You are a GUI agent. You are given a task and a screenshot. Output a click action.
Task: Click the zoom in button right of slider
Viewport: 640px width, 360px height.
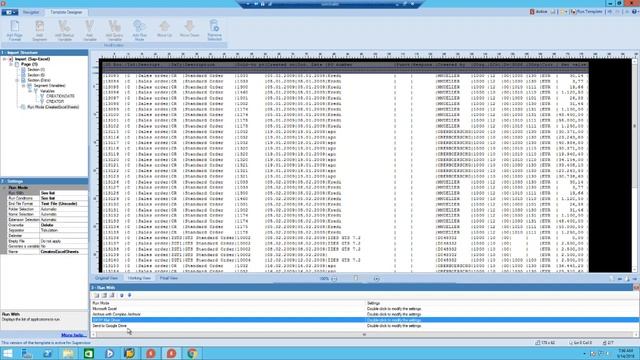376,278
